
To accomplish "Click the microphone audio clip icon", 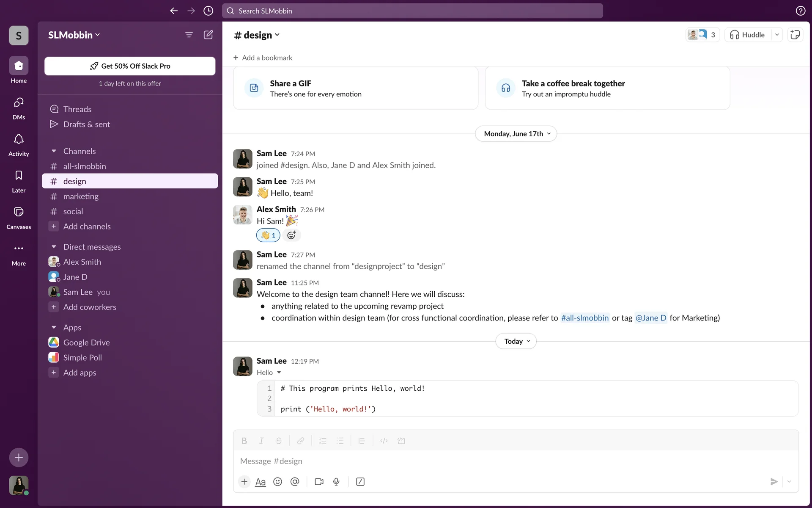I will point(336,482).
